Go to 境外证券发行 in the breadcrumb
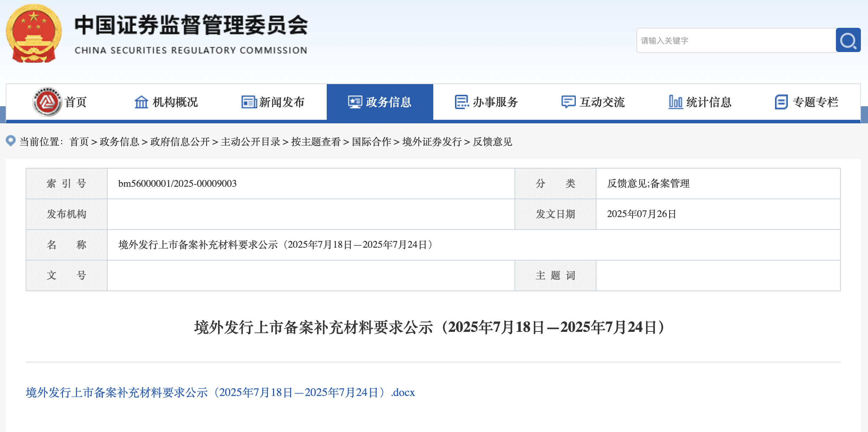The height and width of the screenshot is (432, 868). pyautogui.click(x=432, y=142)
